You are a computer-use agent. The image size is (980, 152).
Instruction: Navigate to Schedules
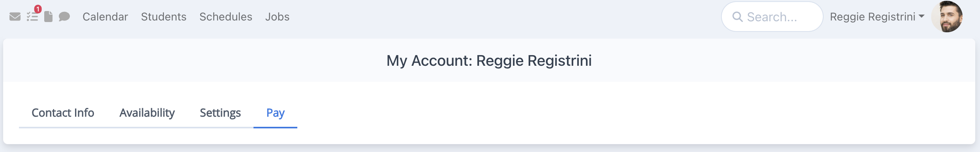coord(225,17)
